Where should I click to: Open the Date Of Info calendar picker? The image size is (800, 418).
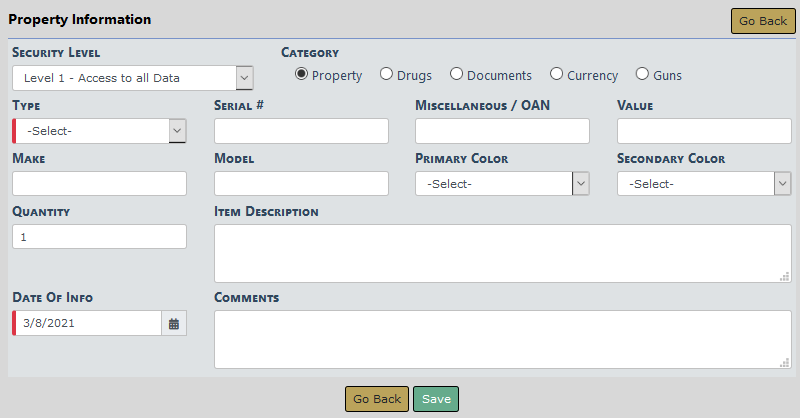click(174, 324)
